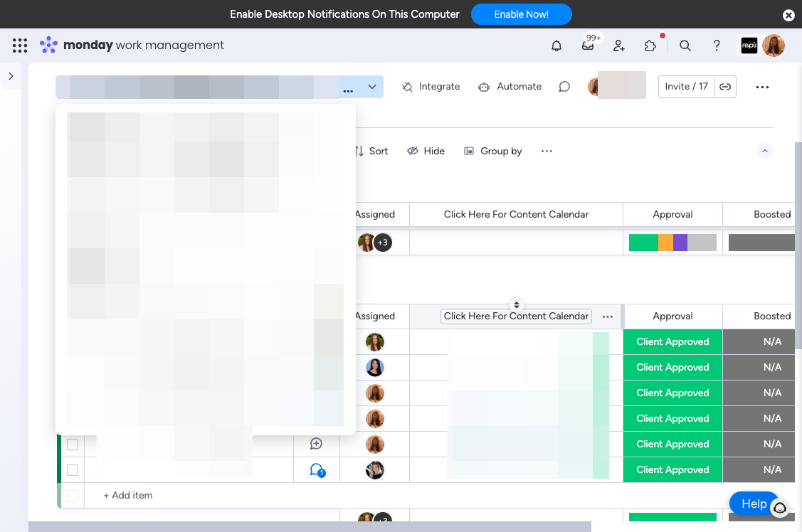Tick the checkbox on the Add item row
The width and height of the screenshot is (802, 532).
click(x=73, y=495)
